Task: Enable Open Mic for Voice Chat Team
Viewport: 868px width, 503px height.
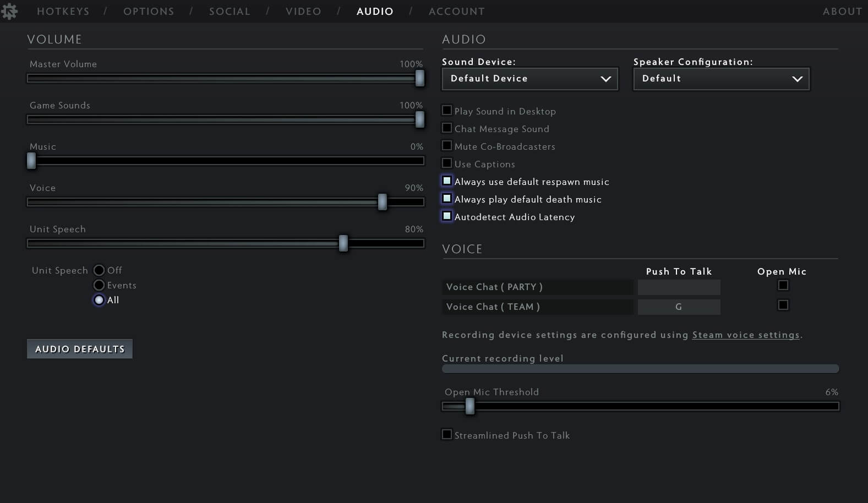Action: pyautogui.click(x=783, y=305)
